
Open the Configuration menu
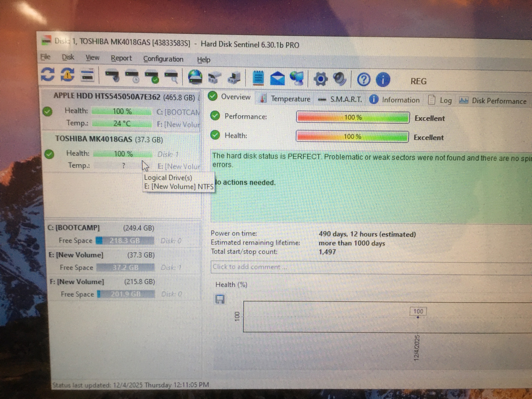point(163,59)
